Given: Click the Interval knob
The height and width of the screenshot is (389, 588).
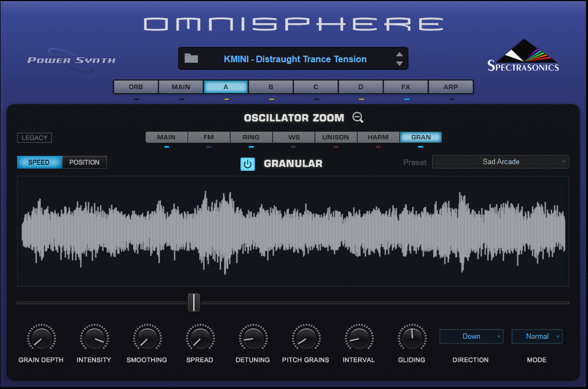Looking at the screenshot, I should [359, 338].
